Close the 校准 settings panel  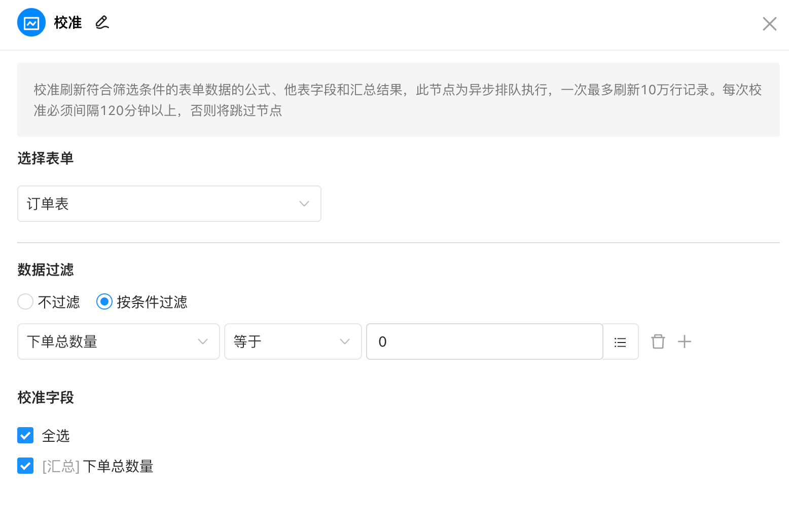769,24
